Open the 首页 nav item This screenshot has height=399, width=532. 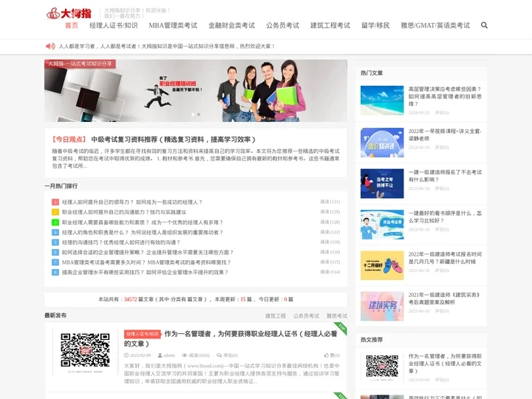[72, 25]
